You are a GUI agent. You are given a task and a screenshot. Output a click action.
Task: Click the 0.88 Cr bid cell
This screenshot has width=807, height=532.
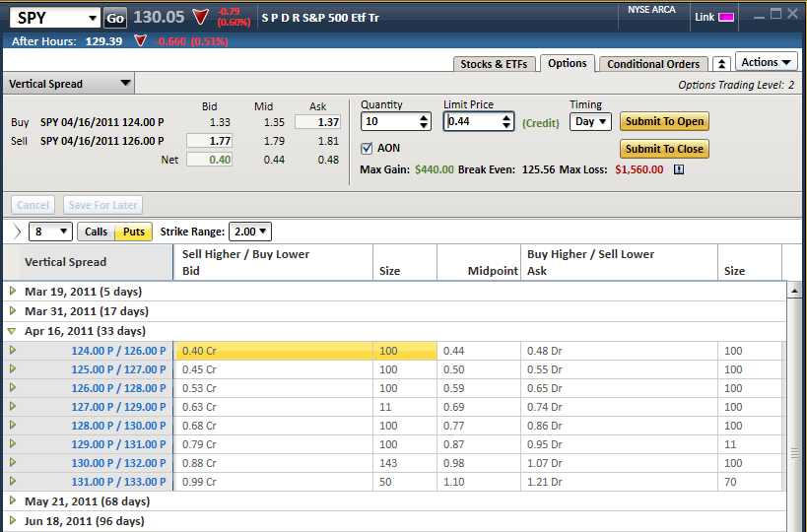[x=274, y=463]
